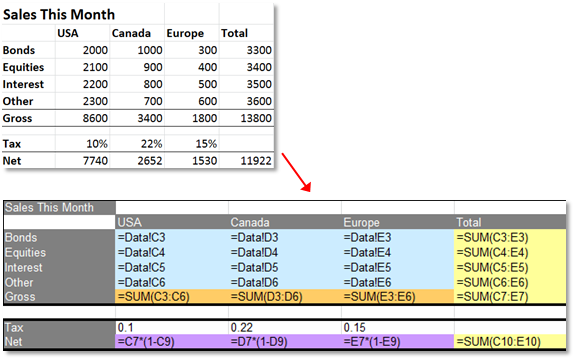
Task: Click the yellow =SUM(C10:E10) cell
Action: (x=510, y=342)
